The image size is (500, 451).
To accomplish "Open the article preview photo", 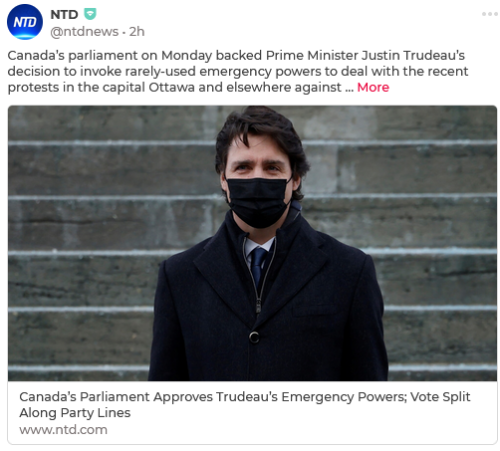I will pos(252,243).
